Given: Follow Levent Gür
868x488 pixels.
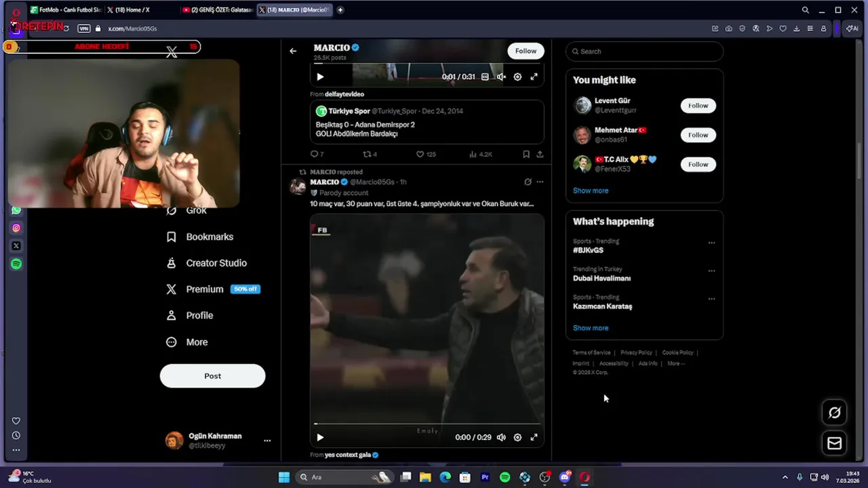Looking at the screenshot, I should pos(698,106).
